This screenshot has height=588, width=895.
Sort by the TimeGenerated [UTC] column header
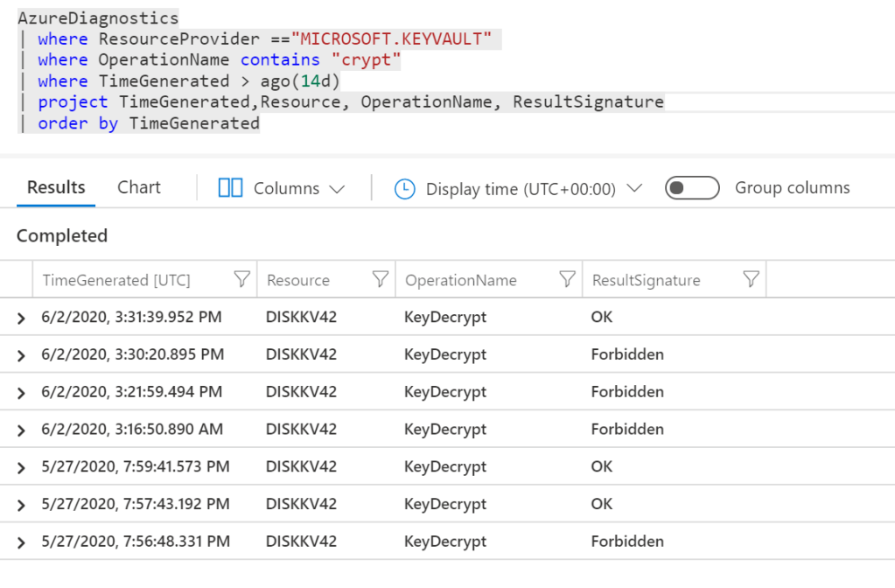coord(115,281)
